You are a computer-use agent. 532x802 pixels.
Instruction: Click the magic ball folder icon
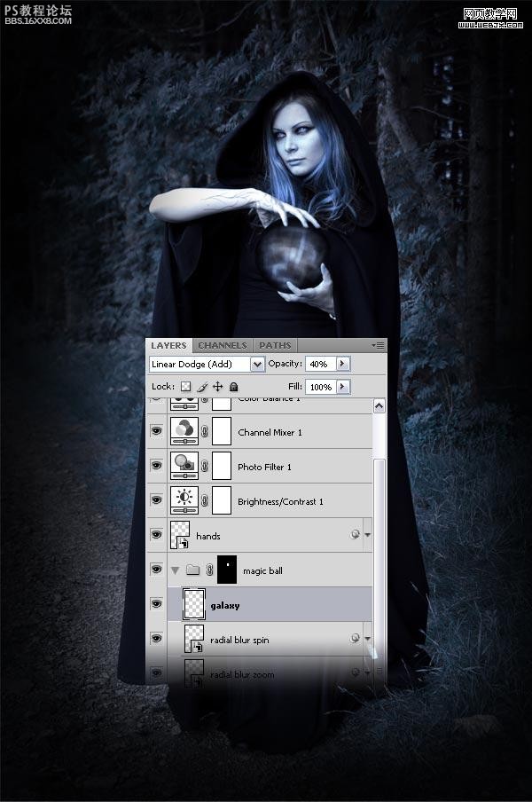(x=192, y=570)
